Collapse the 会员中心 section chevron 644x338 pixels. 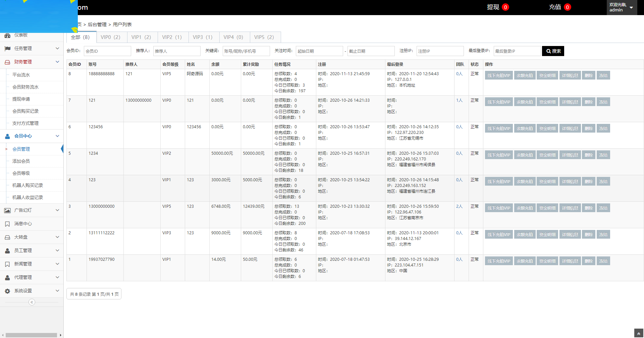pos(57,136)
